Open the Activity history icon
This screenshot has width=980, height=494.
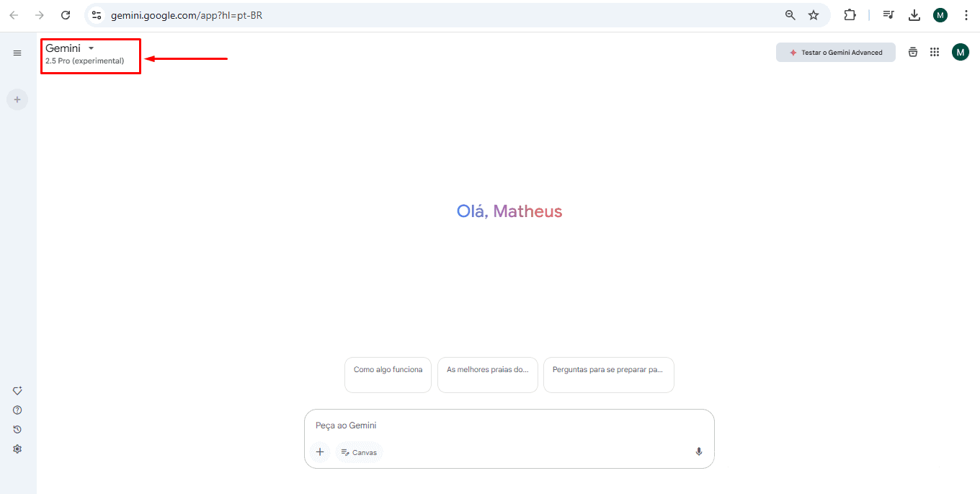pos(17,429)
